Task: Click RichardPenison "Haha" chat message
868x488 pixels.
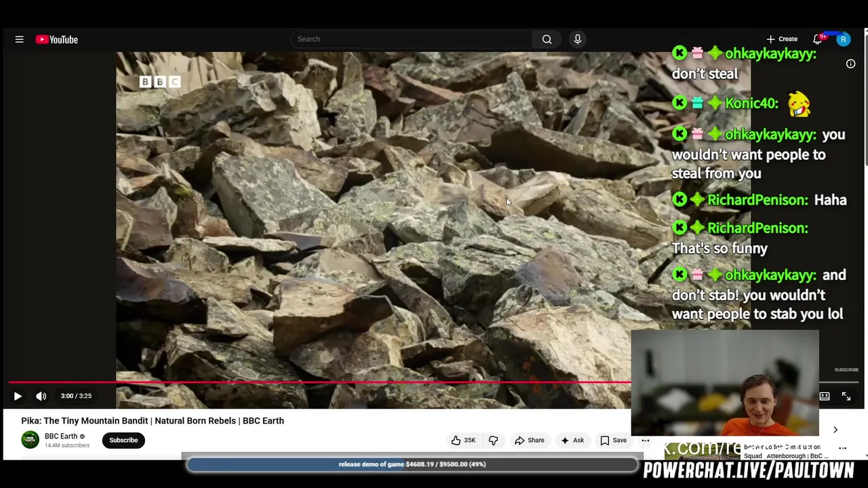Action: pos(759,200)
